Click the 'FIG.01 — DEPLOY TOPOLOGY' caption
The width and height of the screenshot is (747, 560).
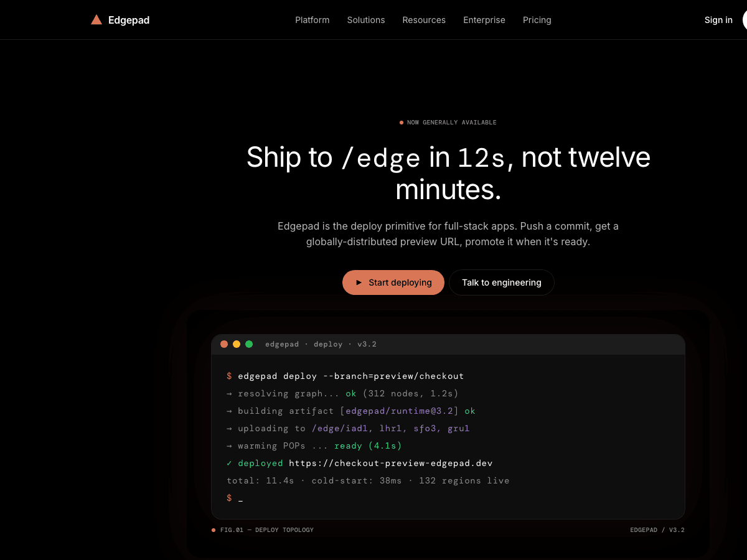263,530
